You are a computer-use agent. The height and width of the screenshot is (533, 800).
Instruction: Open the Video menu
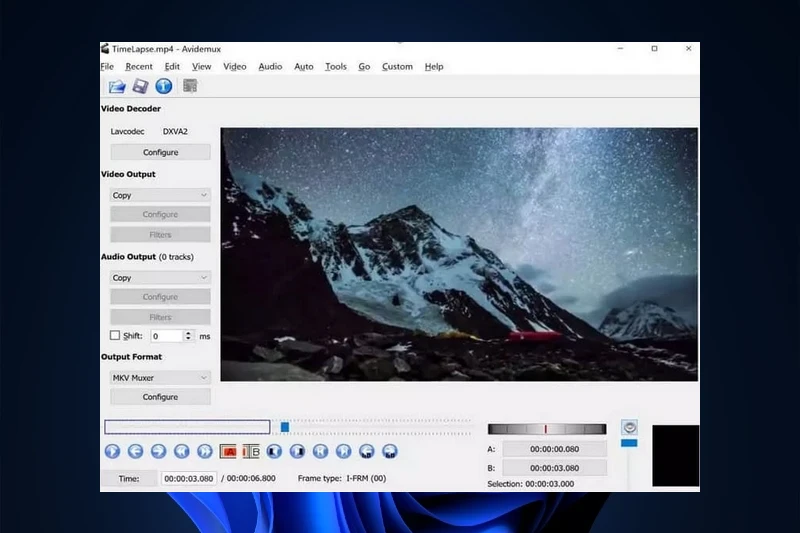point(235,66)
